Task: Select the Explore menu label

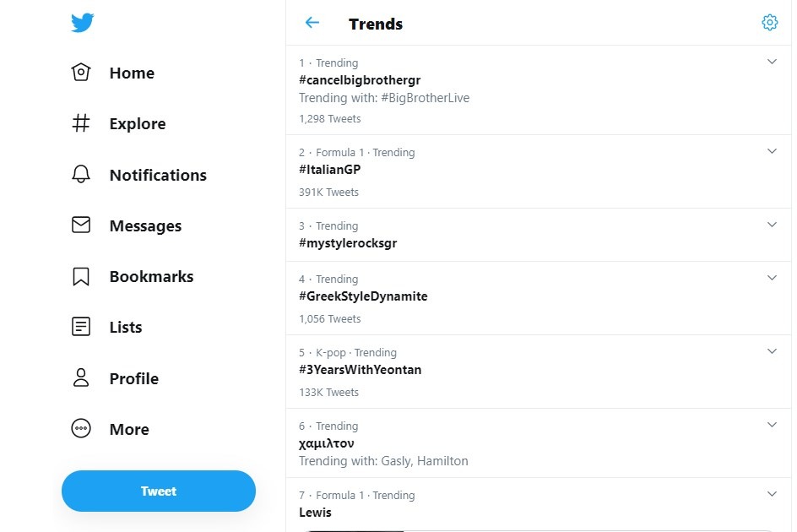Action: [137, 123]
